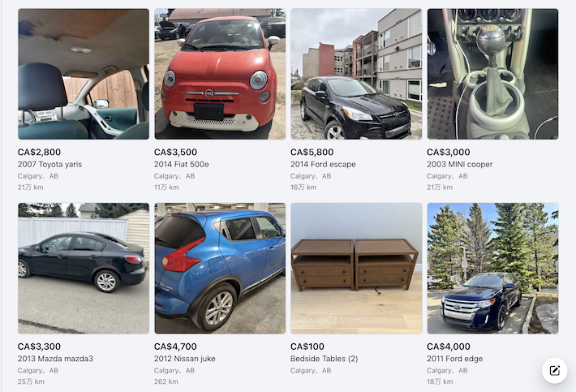This screenshot has height=392, width=576.
Task: Click the 2014 Ford escape title
Action: pyautogui.click(x=323, y=164)
